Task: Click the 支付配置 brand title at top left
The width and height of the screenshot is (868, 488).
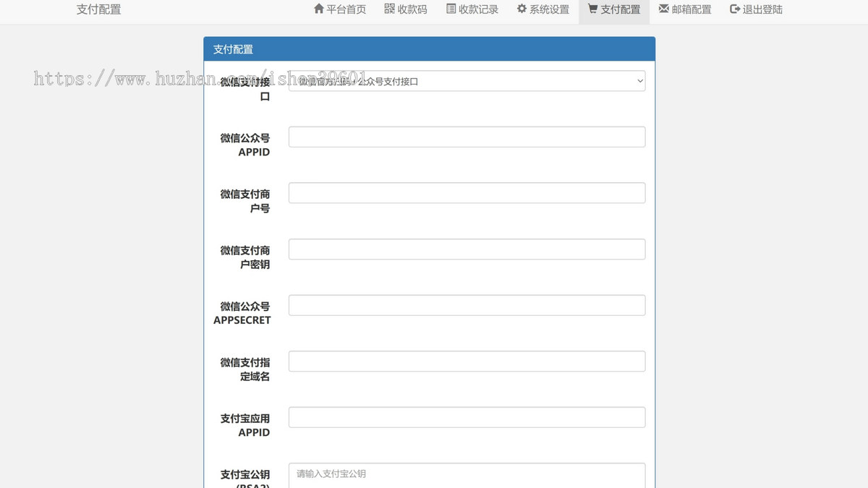Action: (x=99, y=9)
